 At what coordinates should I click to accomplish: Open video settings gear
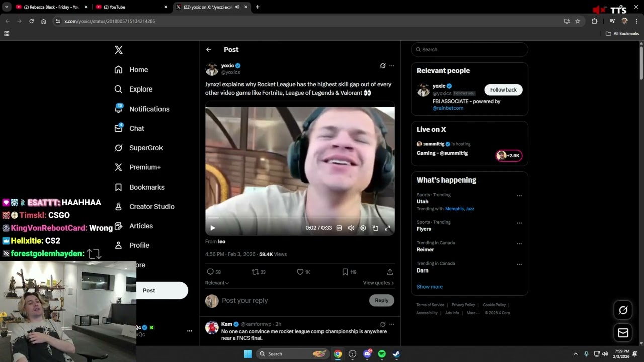tap(363, 228)
